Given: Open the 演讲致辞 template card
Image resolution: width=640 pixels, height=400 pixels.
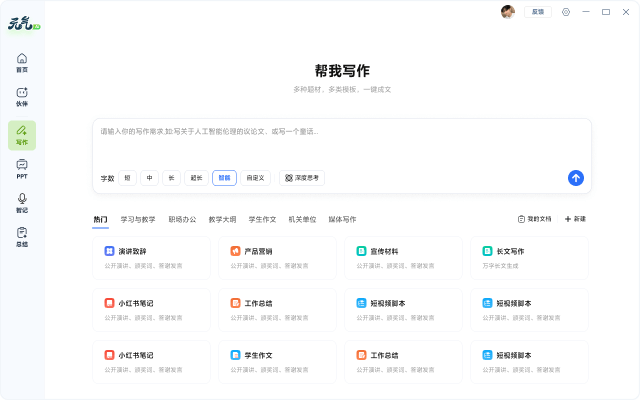Looking at the screenshot, I should click(151, 257).
